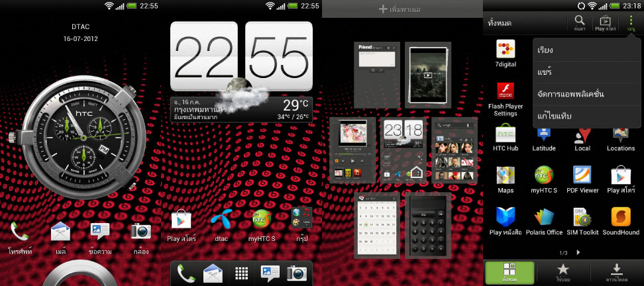
Task: Choose จัดการแอพพลิเคชั่น from the menu
Action: (587, 95)
